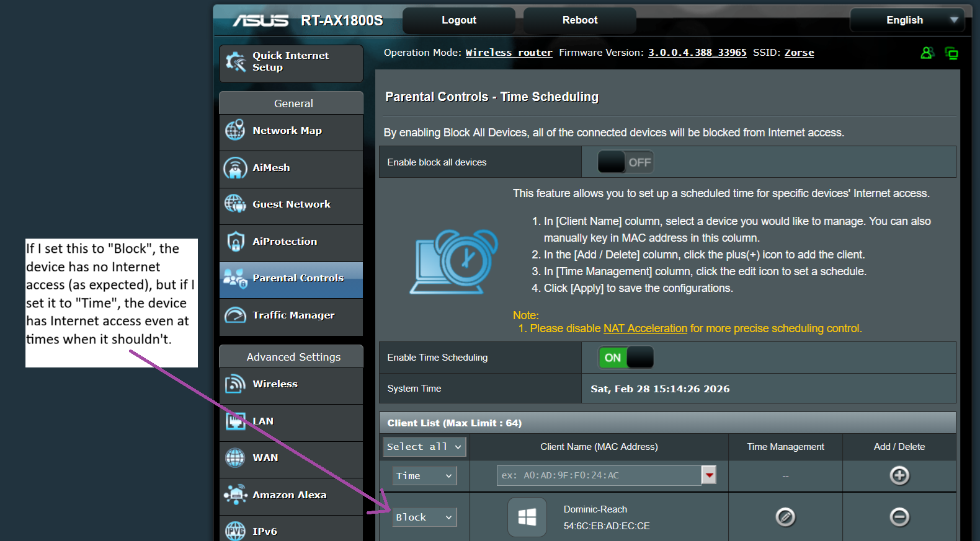980x541 pixels.
Task: Open Block dropdown for Dominic-Reach
Action: click(424, 517)
